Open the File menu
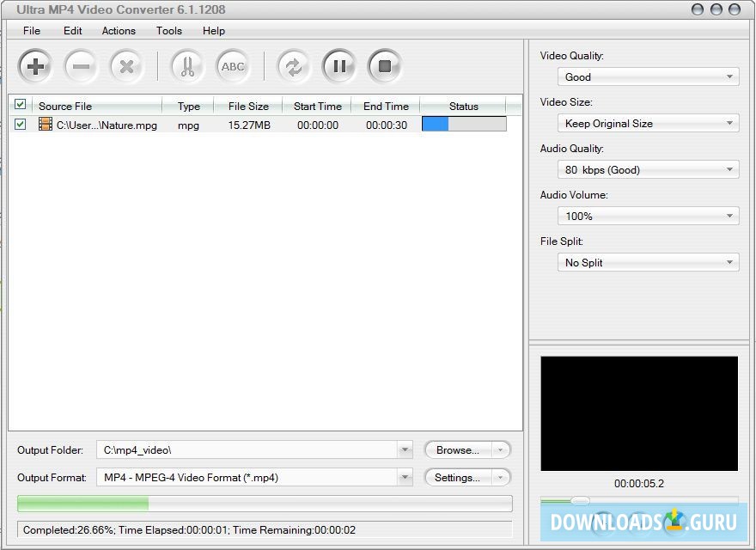Image resolution: width=756 pixels, height=550 pixels. point(32,30)
